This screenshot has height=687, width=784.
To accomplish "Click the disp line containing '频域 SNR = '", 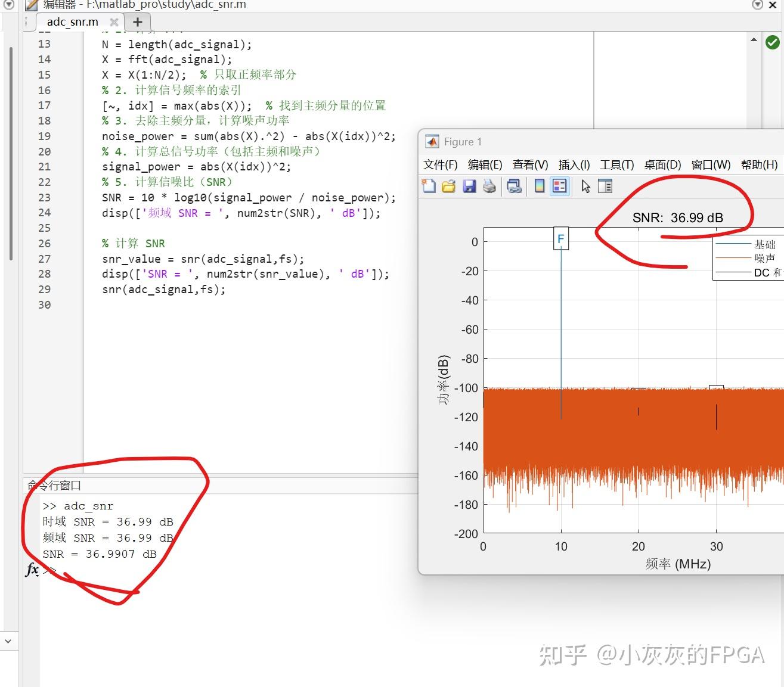I will point(241,213).
